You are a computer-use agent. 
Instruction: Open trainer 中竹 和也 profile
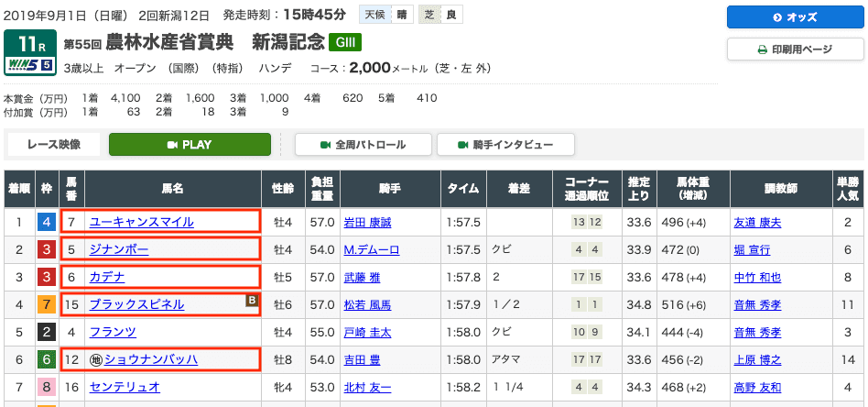click(757, 277)
